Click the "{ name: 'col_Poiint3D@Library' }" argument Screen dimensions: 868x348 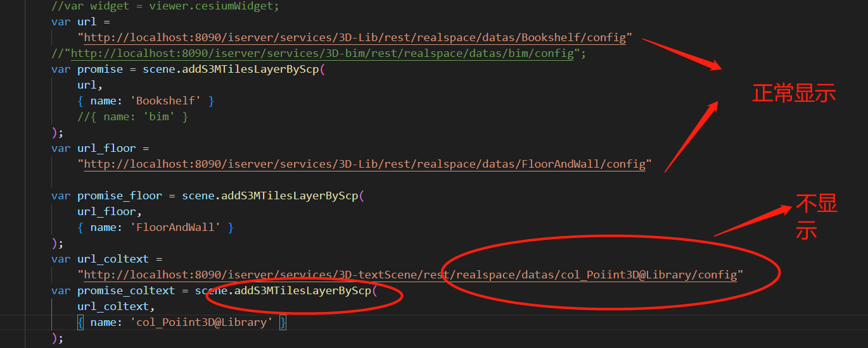pyautogui.click(x=182, y=322)
